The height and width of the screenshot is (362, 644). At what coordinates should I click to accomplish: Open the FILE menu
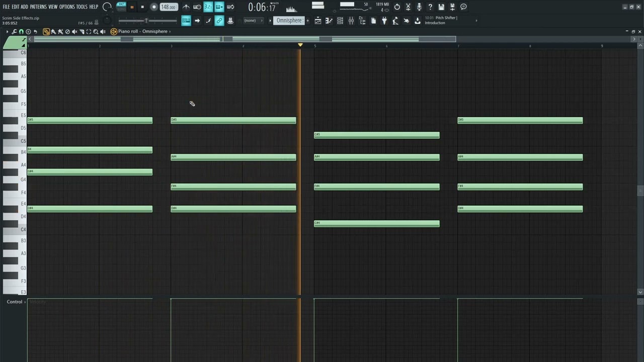click(6, 7)
